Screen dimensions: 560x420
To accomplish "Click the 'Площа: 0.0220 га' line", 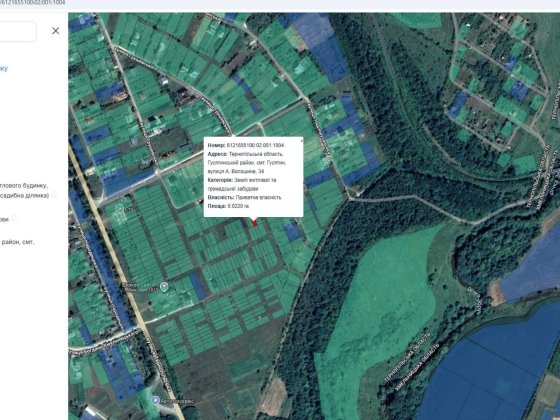I will tap(228, 206).
